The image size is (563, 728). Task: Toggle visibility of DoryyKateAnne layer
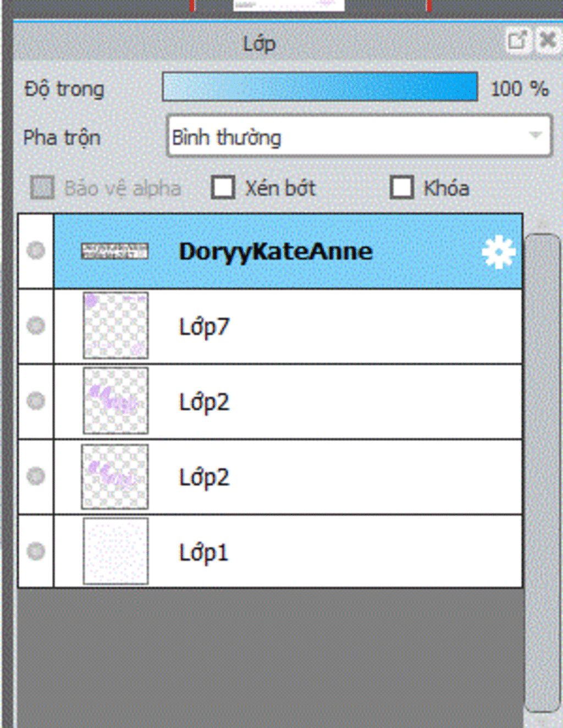coord(36,251)
